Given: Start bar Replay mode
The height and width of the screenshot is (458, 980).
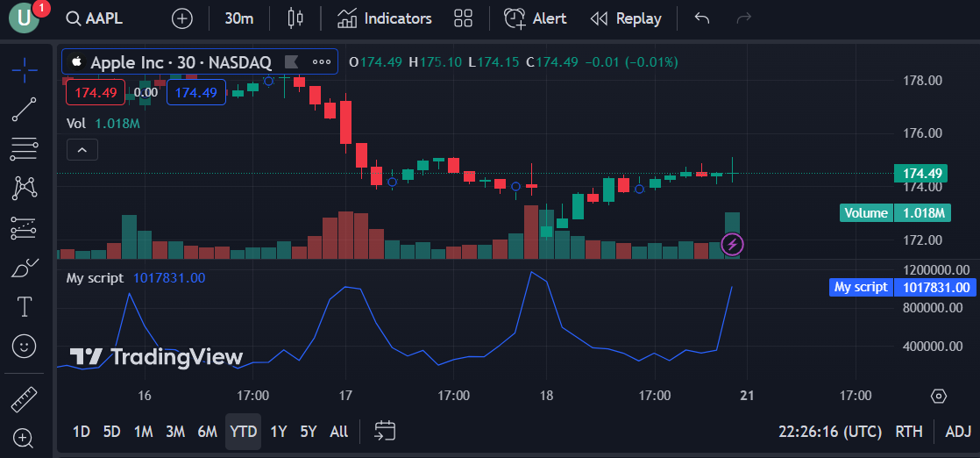Looking at the screenshot, I should pyautogui.click(x=626, y=18).
